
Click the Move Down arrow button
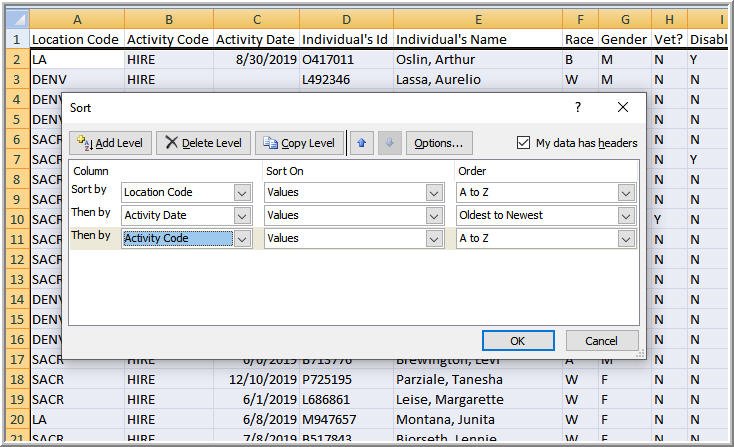(x=389, y=143)
